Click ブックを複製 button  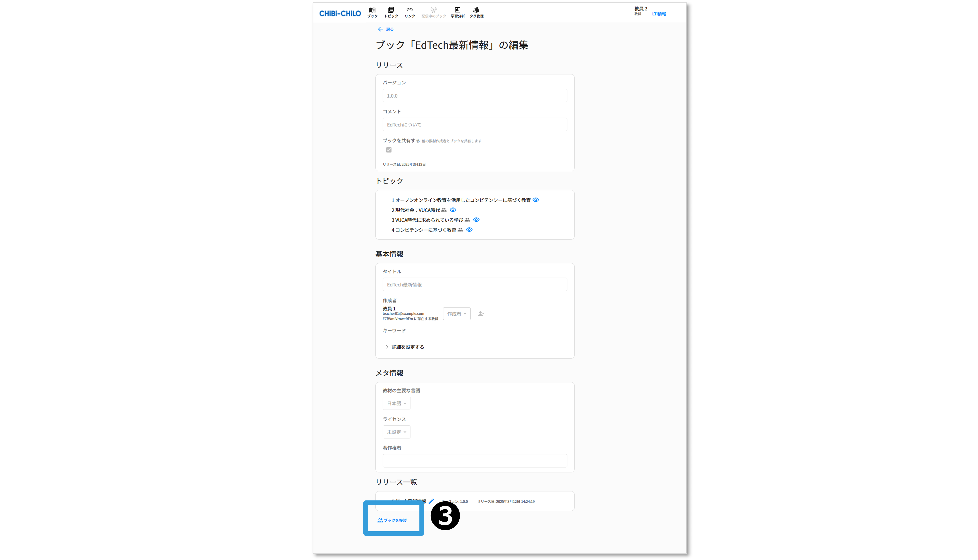pos(392,520)
